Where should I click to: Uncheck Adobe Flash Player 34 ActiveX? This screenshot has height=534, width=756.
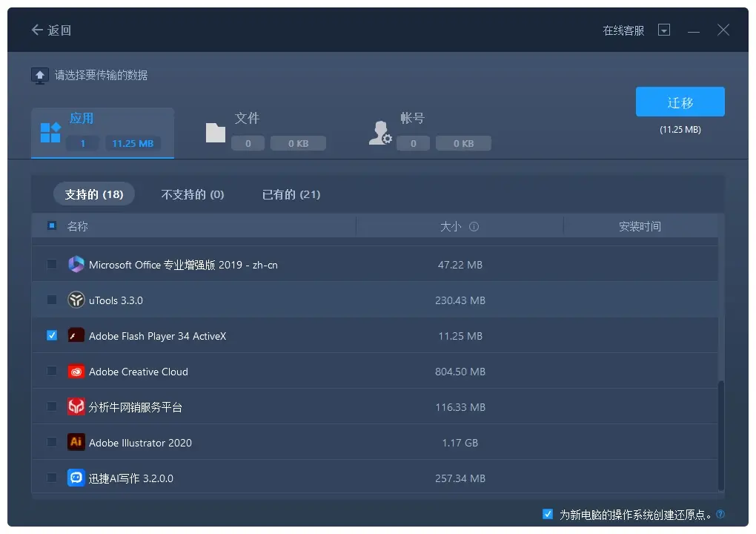click(x=51, y=335)
